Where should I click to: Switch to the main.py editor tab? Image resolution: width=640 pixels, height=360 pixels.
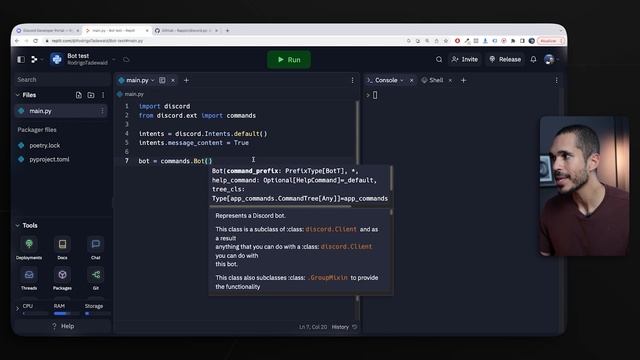[x=137, y=80]
